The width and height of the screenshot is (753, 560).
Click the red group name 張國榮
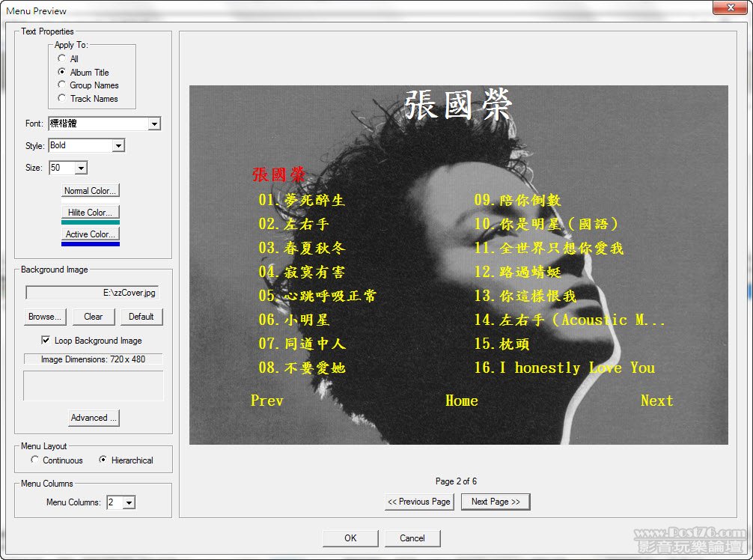(278, 174)
